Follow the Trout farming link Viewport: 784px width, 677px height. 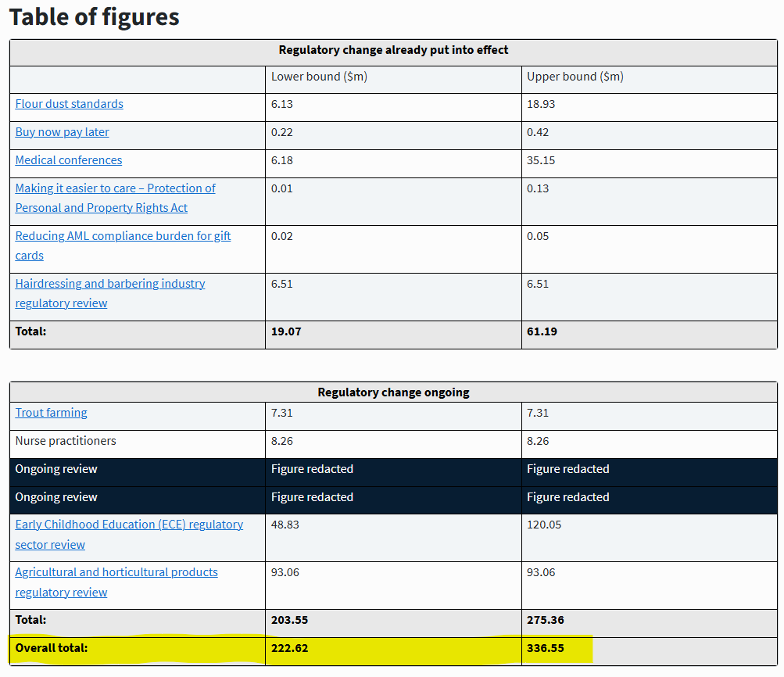51,413
